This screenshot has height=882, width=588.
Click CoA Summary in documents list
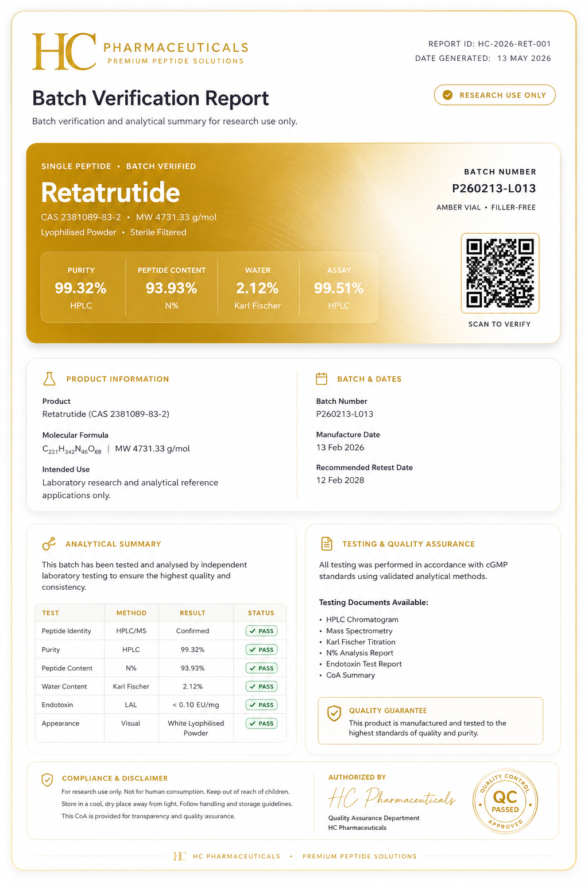tap(351, 675)
